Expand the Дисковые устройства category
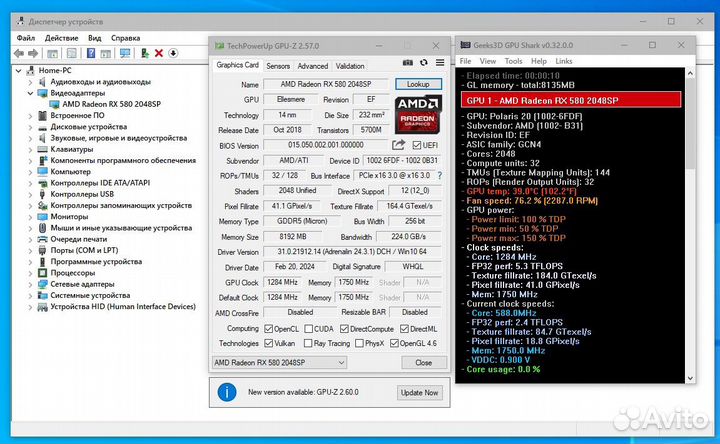Viewport: 720px width, 444px height. pos(30,127)
